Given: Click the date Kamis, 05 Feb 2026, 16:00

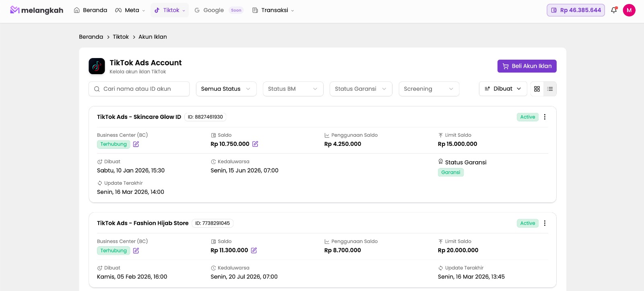Looking at the screenshot, I should coord(132,277).
